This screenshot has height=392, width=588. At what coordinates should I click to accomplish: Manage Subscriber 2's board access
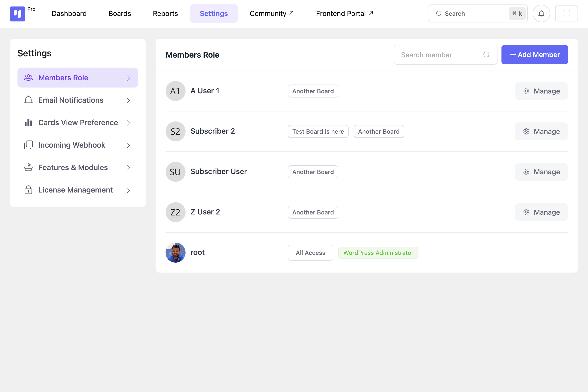click(541, 131)
